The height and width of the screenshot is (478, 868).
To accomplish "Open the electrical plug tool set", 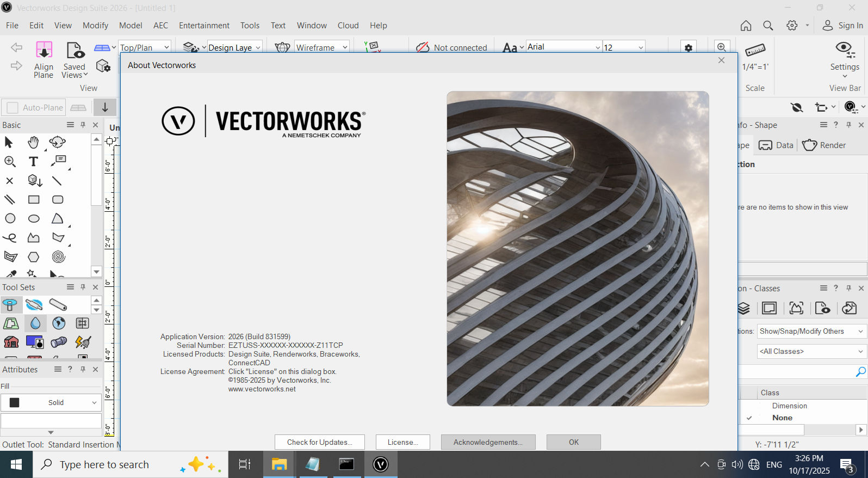I will click(x=83, y=342).
